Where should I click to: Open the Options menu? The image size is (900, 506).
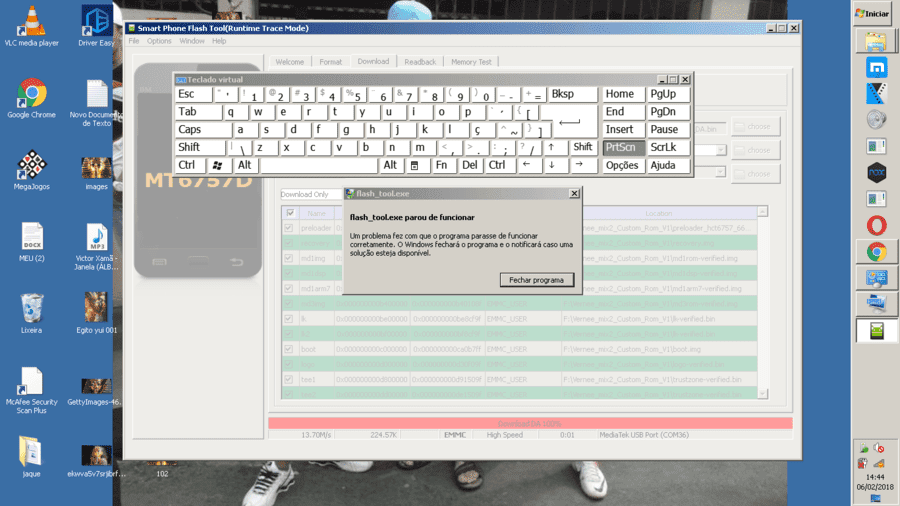(159, 41)
